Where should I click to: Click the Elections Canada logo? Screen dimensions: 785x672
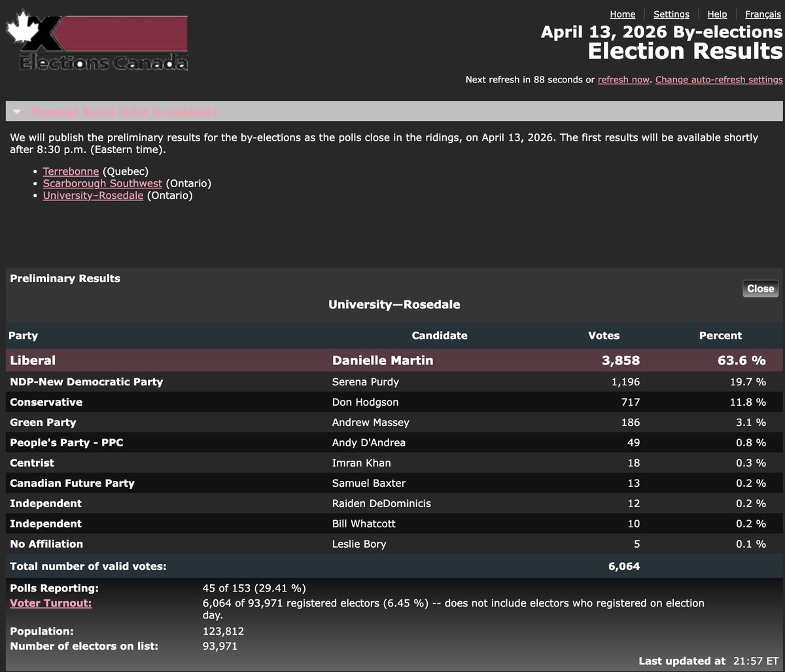[97, 41]
